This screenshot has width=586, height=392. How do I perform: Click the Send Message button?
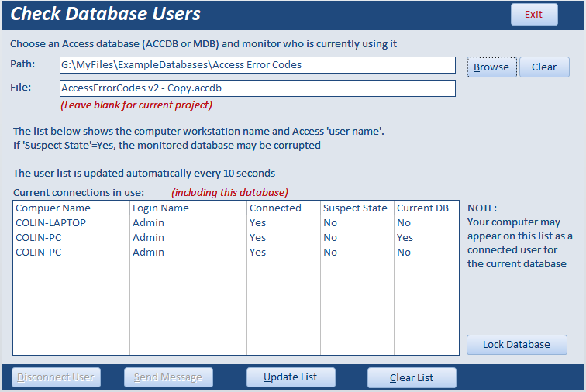point(168,377)
